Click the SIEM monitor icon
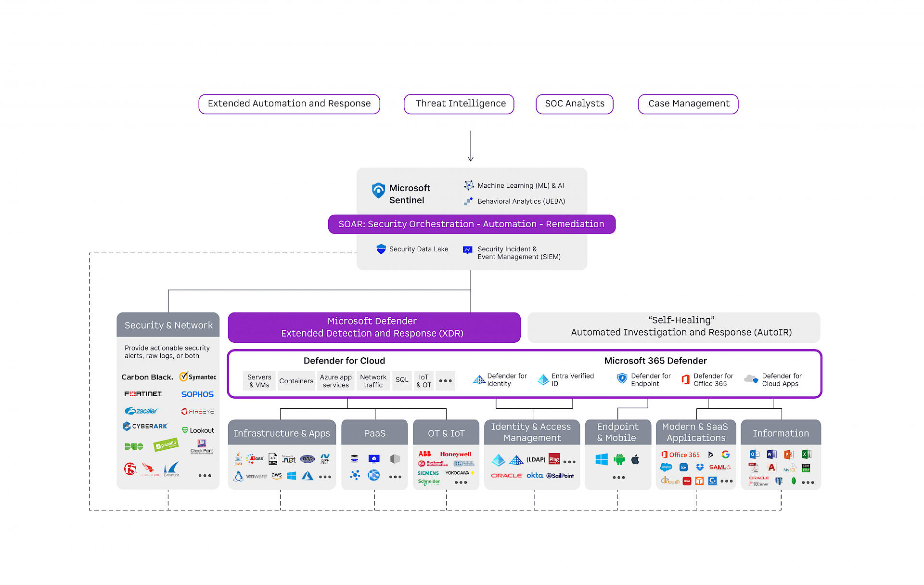924x585 pixels. 467,250
